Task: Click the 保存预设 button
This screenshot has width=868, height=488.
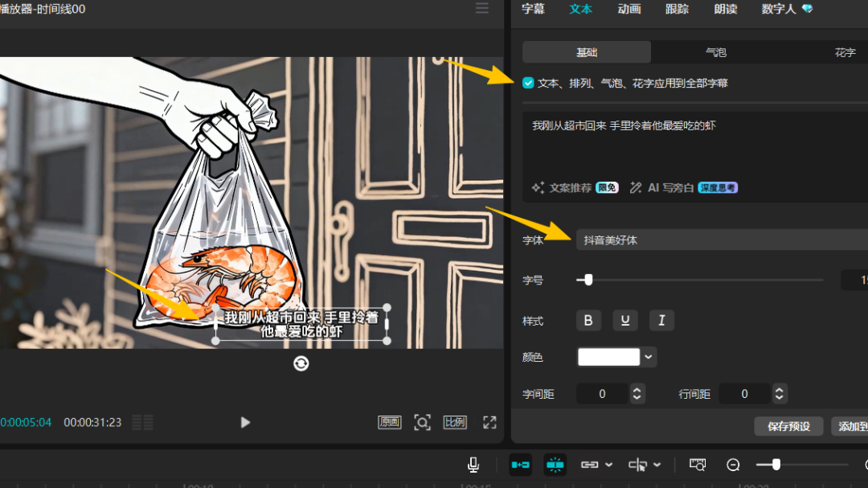Action: pos(788,426)
